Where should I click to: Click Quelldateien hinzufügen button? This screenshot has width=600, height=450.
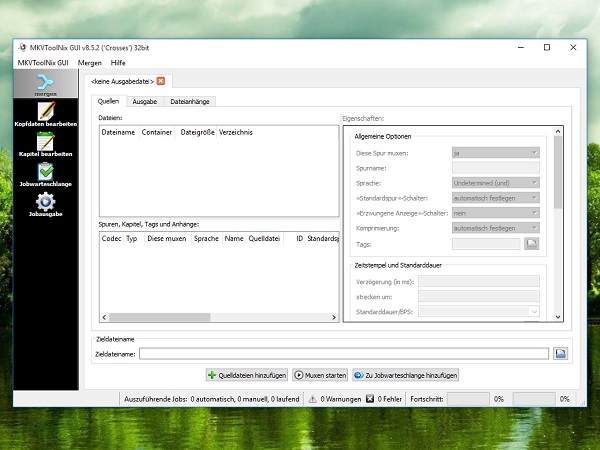(247, 375)
